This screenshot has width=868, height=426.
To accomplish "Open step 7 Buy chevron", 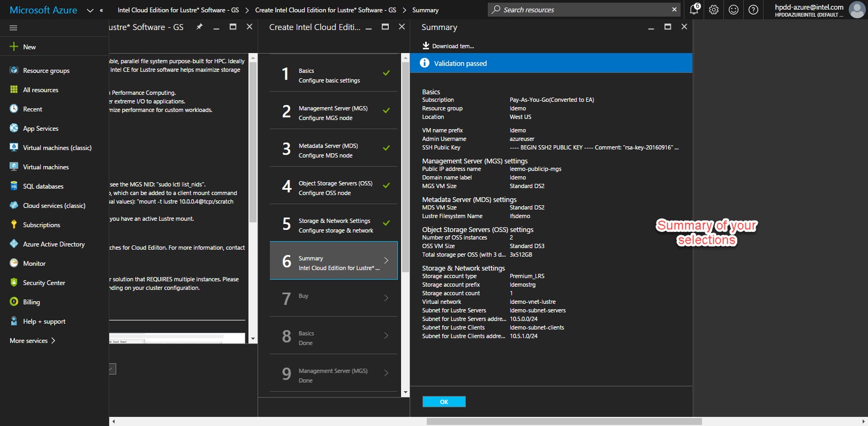I will [x=386, y=298].
